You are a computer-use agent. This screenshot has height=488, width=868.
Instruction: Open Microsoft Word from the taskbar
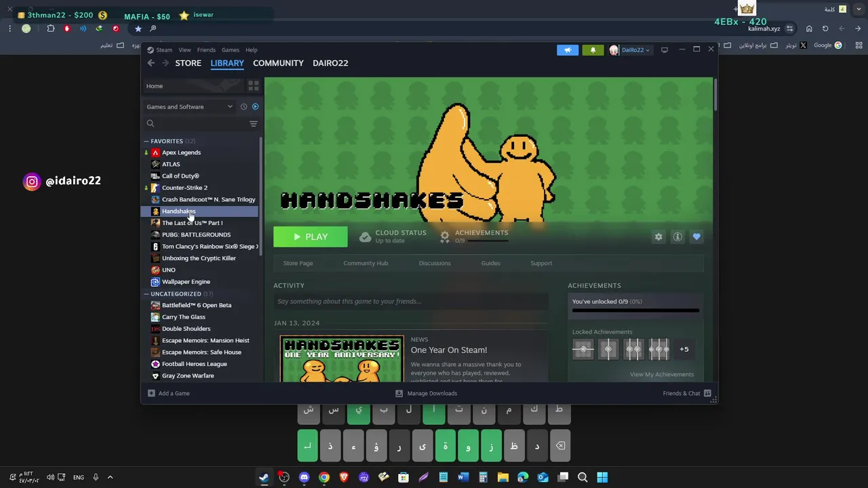[x=463, y=477]
